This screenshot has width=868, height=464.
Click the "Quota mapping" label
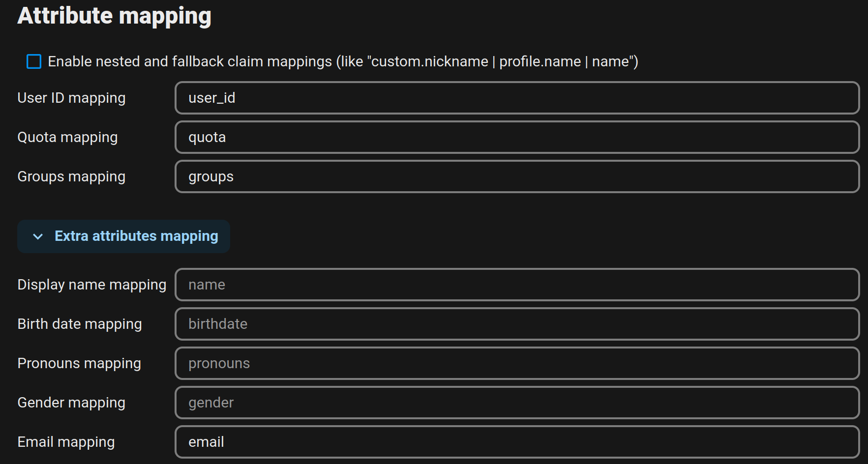[x=67, y=137]
